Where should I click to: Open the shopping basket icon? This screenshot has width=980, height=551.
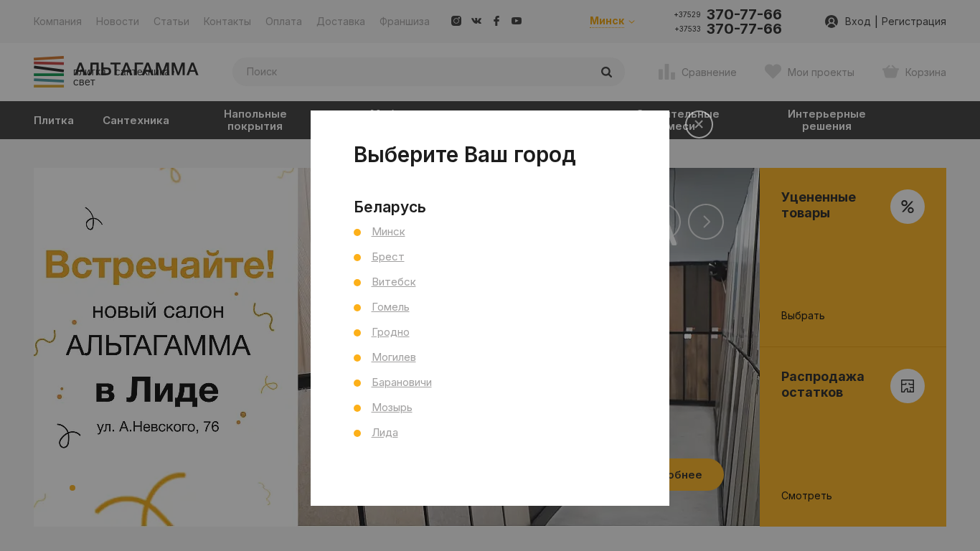(x=890, y=72)
